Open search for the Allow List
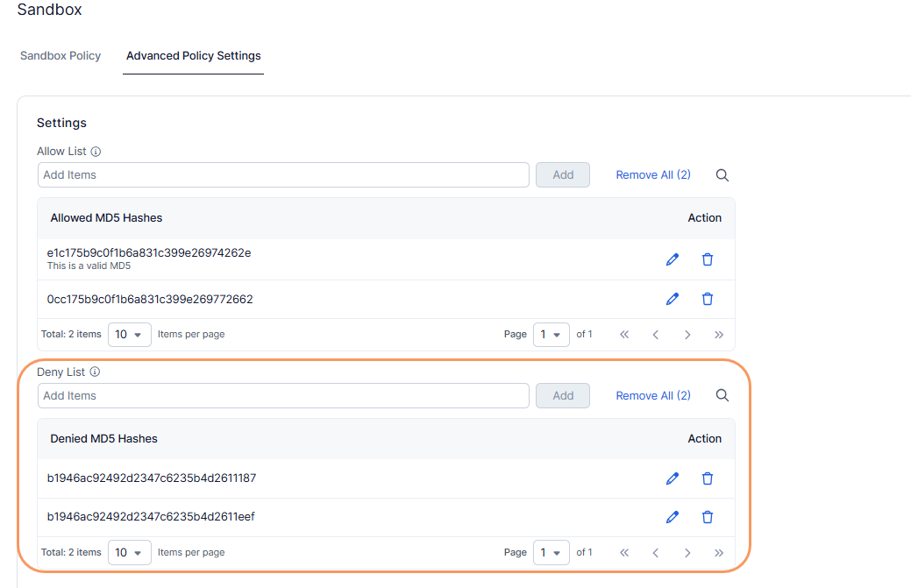The image size is (911, 588). [x=722, y=175]
